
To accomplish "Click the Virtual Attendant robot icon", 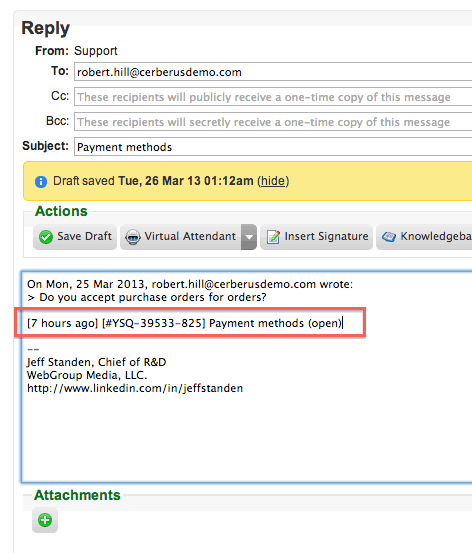I will (x=133, y=237).
